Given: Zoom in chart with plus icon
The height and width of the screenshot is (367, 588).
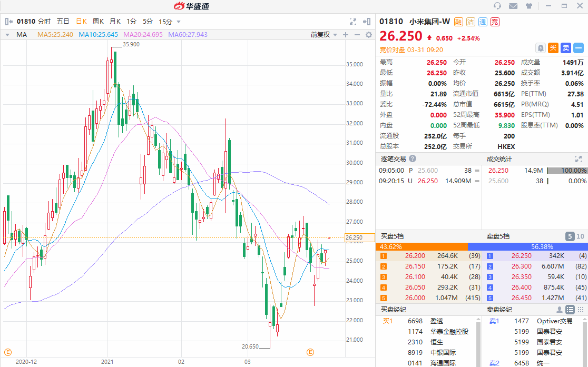Looking at the screenshot, I should click(346, 34).
